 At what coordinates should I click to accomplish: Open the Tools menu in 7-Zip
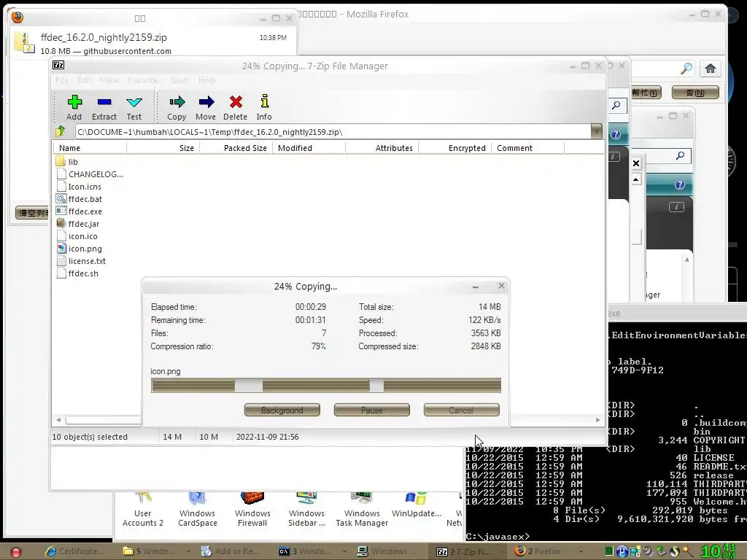tap(179, 80)
